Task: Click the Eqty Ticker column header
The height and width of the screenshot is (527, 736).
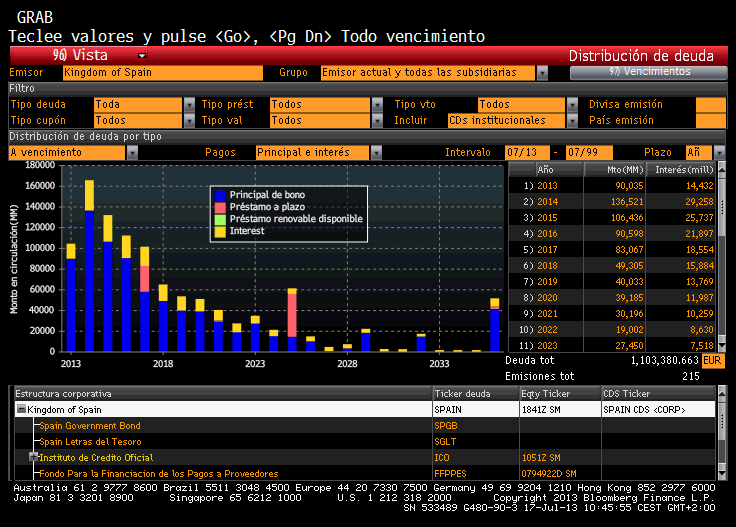Action: tap(560, 394)
